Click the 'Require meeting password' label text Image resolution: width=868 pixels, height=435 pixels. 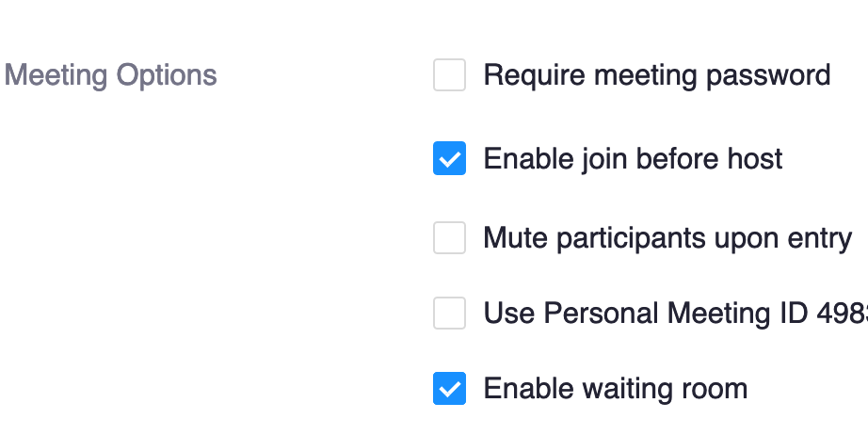656,75
